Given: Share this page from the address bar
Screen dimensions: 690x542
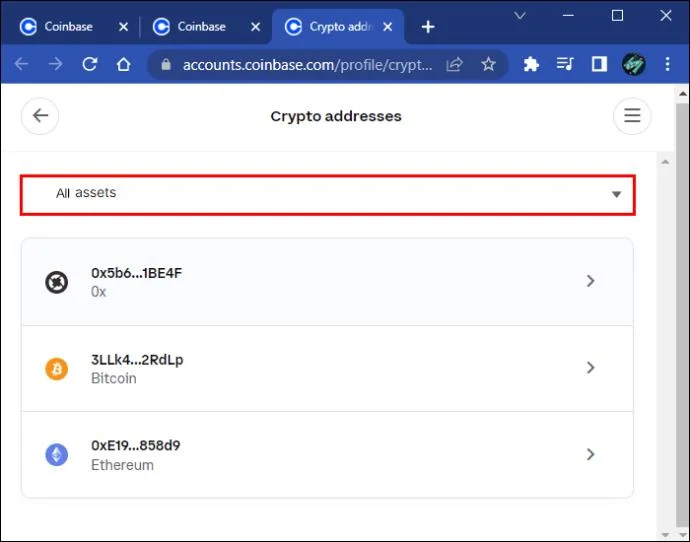Looking at the screenshot, I should tap(454, 65).
